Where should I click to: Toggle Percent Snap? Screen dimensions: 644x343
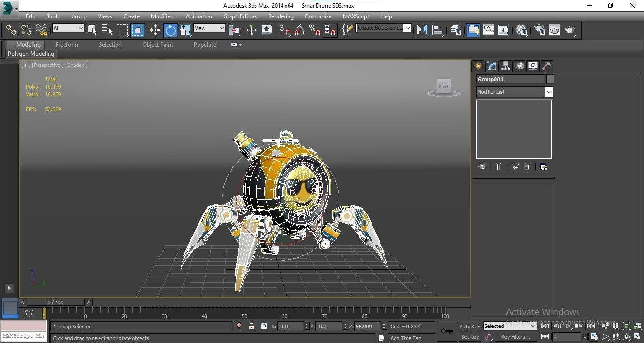pyautogui.click(x=314, y=30)
